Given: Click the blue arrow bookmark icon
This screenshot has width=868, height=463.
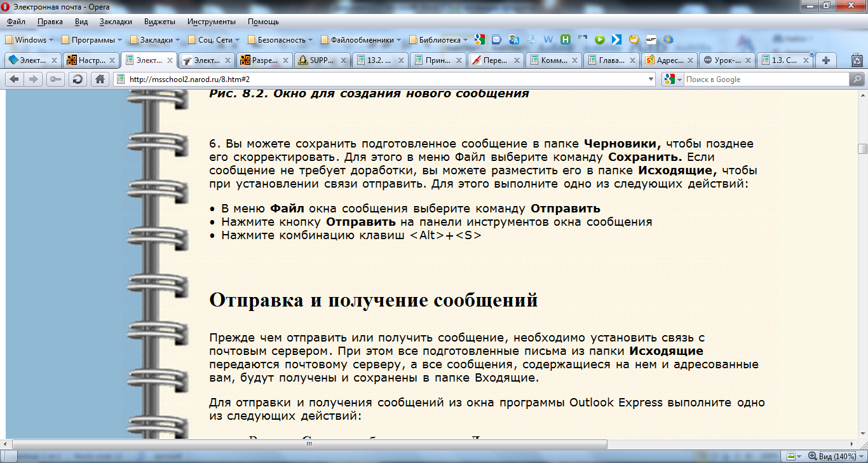Looking at the screenshot, I should (616, 39).
